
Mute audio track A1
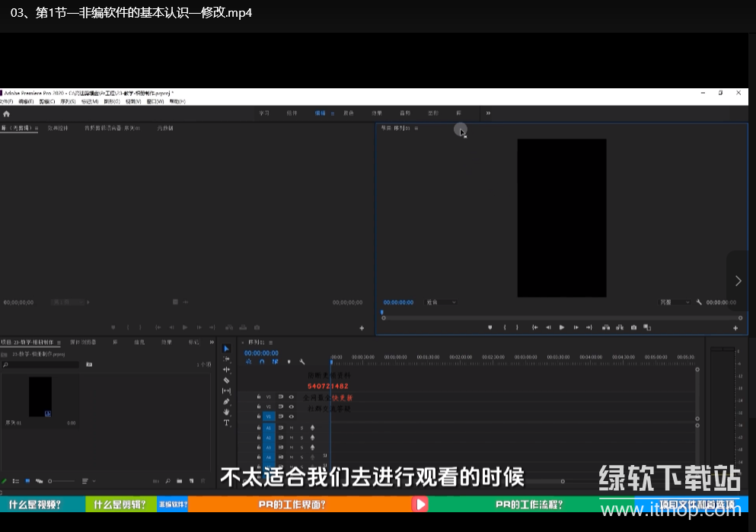tap(292, 428)
